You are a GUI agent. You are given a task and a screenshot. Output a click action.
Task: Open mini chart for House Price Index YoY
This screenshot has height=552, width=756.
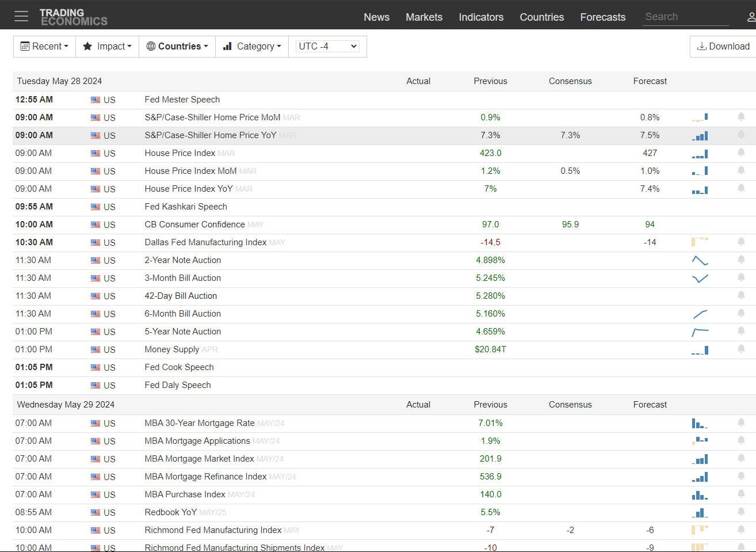(x=700, y=189)
